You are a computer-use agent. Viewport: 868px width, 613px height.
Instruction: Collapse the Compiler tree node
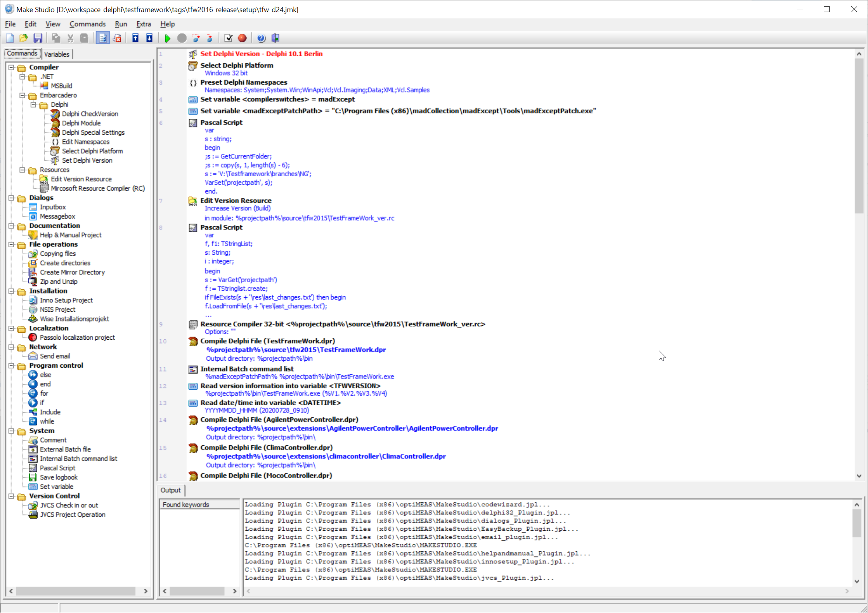11,67
